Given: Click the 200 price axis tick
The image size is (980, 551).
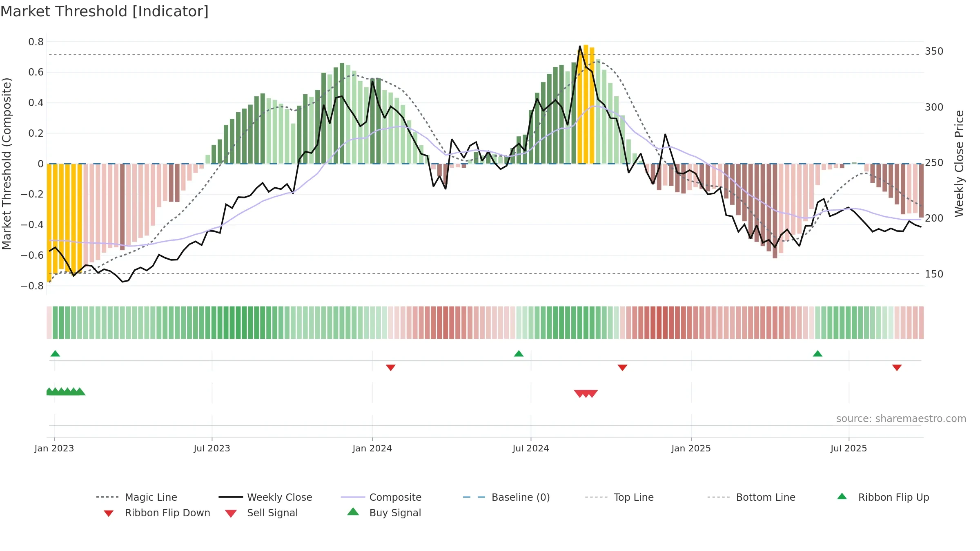Looking at the screenshot, I should tap(934, 218).
